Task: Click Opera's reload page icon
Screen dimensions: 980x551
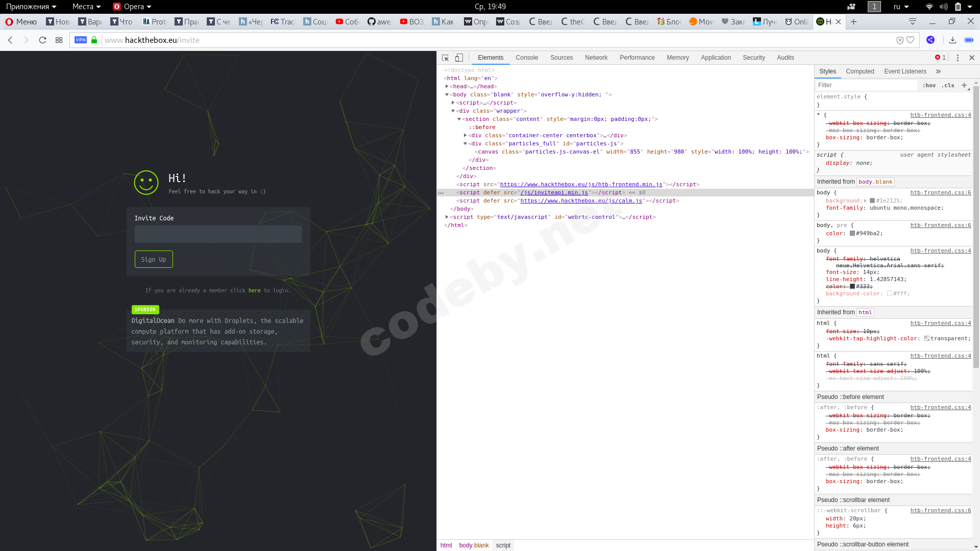Action: tap(43, 40)
